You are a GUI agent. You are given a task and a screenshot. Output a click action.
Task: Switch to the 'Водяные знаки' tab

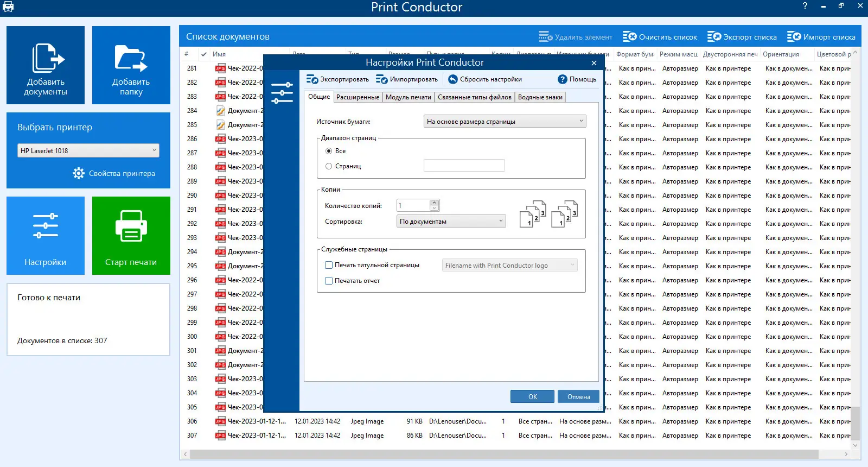pyautogui.click(x=540, y=97)
